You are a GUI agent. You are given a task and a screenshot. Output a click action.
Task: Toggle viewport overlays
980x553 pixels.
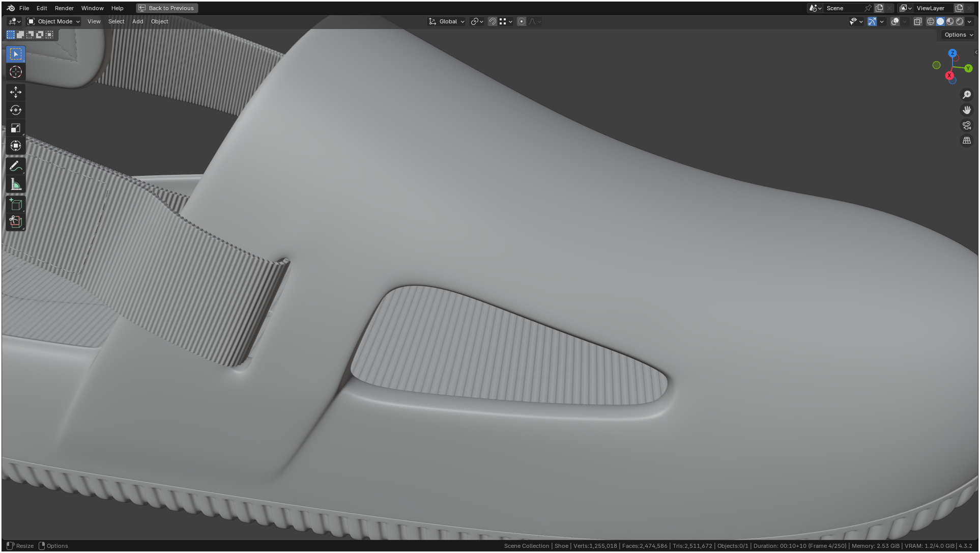pyautogui.click(x=895, y=21)
